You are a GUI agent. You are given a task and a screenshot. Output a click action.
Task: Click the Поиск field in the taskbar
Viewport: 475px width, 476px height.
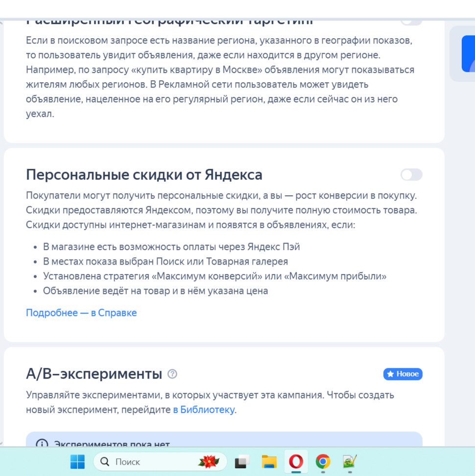click(147, 461)
